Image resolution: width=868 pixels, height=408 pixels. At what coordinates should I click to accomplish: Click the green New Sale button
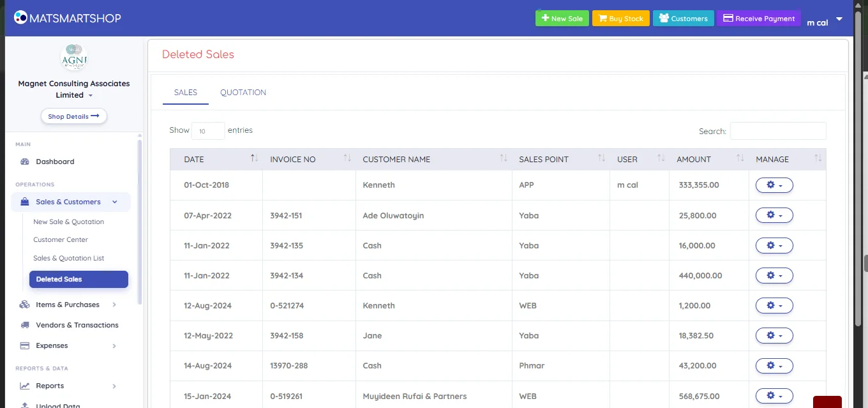(562, 19)
